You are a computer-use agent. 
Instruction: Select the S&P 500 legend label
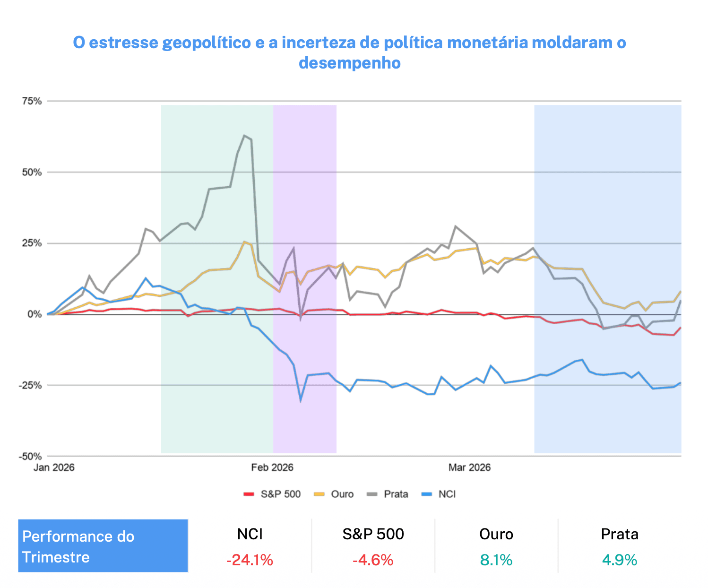(281, 494)
